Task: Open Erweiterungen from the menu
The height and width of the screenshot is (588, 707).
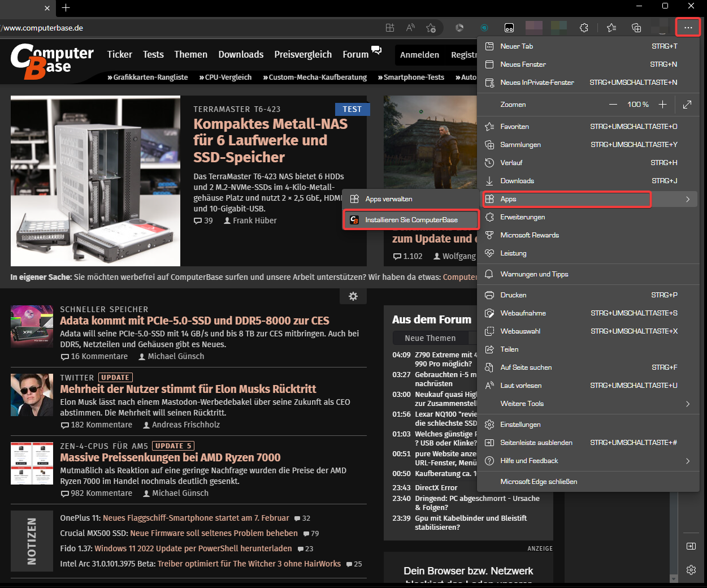Action: [x=588, y=217]
